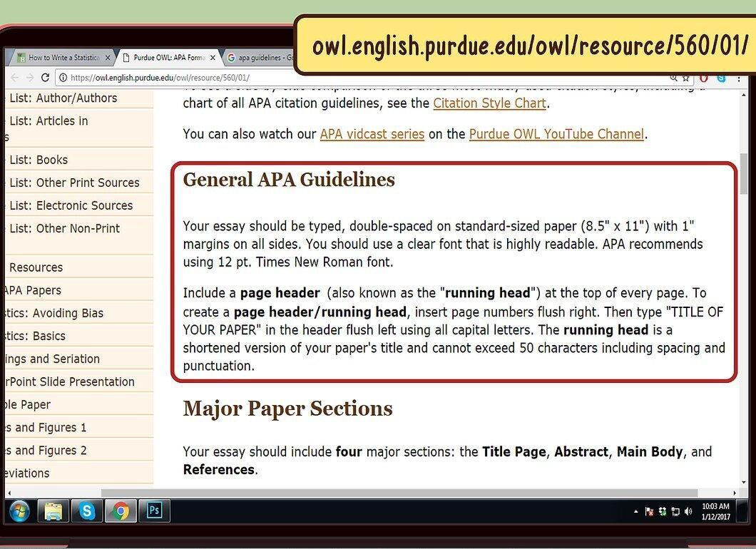Click the browser back arrow
This screenshot has height=549, width=756.
click(x=15, y=78)
